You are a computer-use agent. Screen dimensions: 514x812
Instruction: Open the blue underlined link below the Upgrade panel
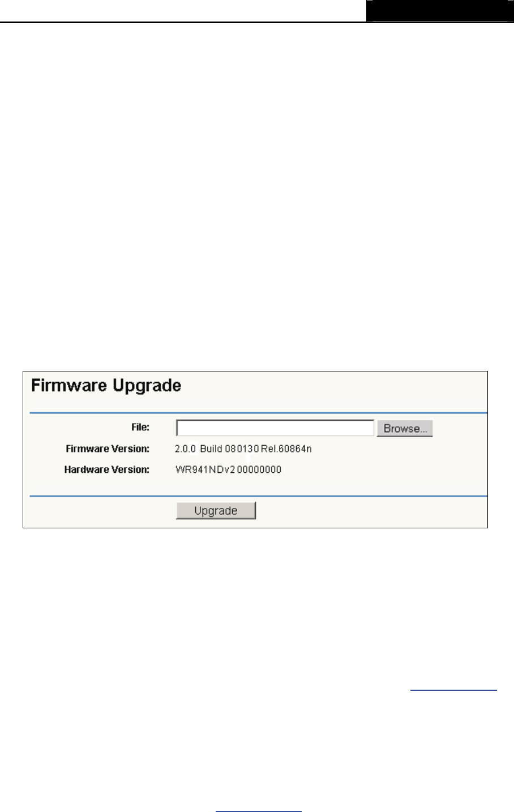(x=453, y=690)
